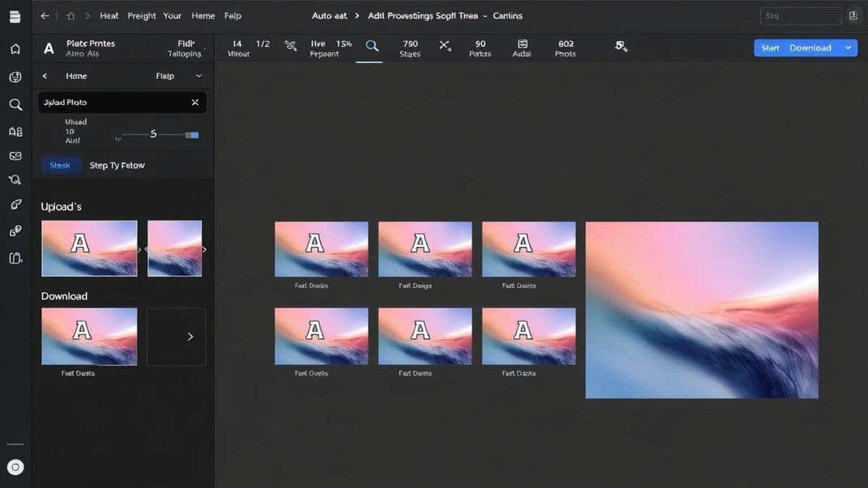Screen dimensions: 868x488
Task: Click the 1/2 value in the toolbar
Action: click(x=263, y=44)
